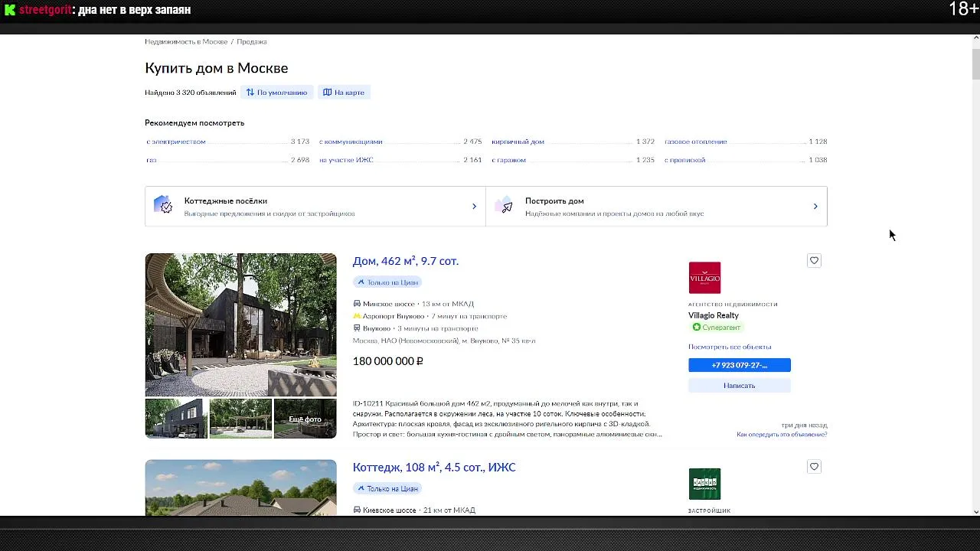Click Только на Циан badge of the 462 m² house
The width and height of the screenshot is (980, 551).
click(387, 282)
